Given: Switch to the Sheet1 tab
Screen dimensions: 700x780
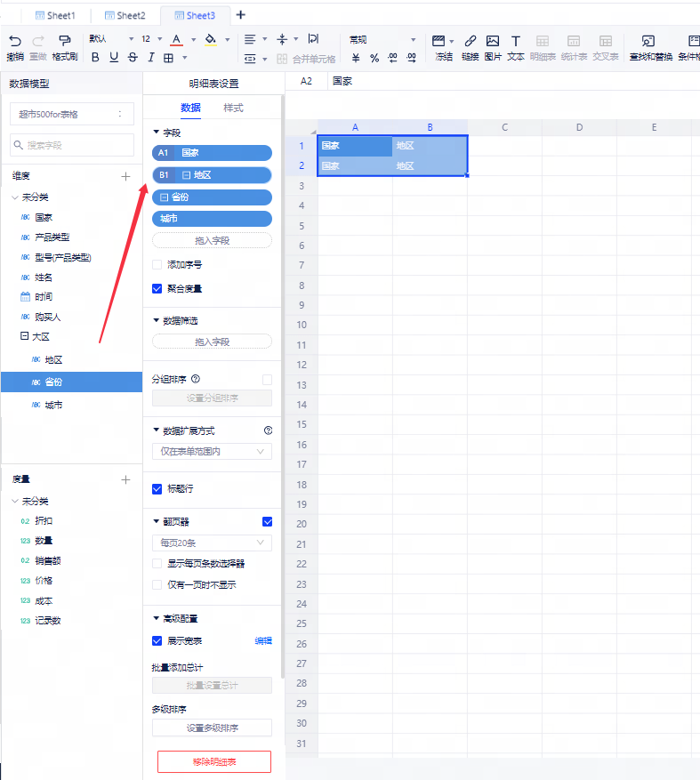Looking at the screenshot, I should tap(55, 15).
